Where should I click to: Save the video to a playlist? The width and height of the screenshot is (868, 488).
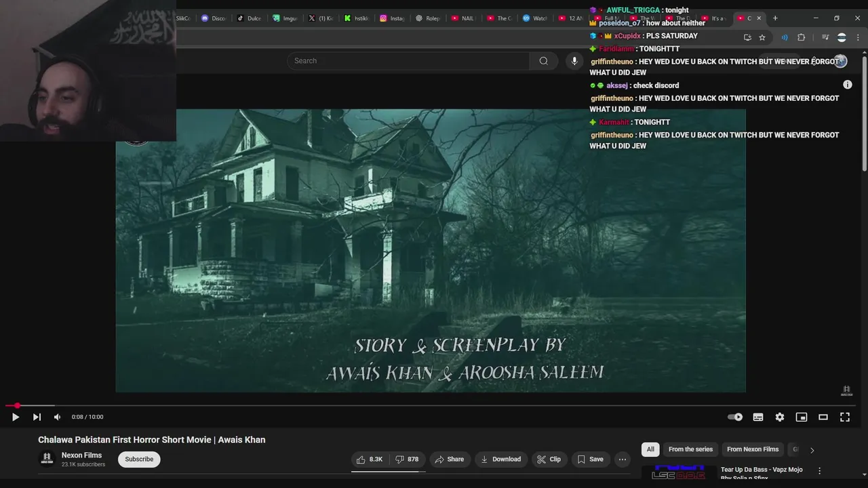pyautogui.click(x=590, y=459)
